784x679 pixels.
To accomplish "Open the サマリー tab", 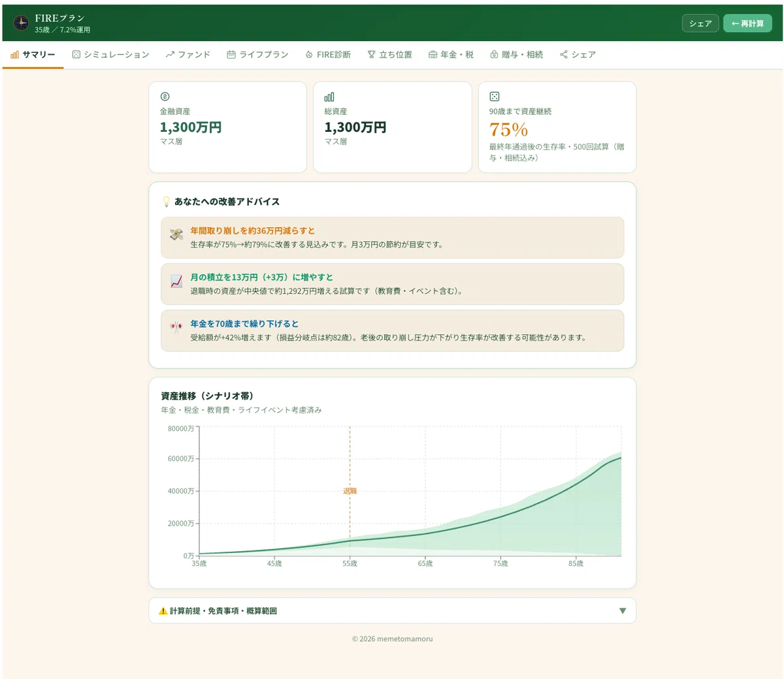I will click(x=33, y=55).
